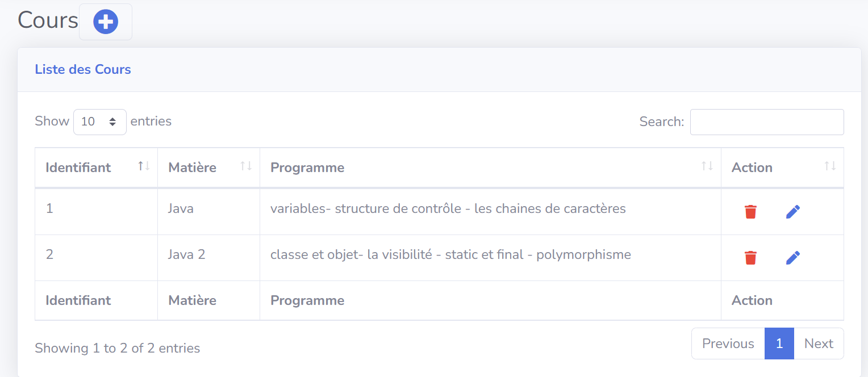Click the Previous pagination button
The height and width of the screenshot is (377, 868).
pyautogui.click(x=728, y=344)
